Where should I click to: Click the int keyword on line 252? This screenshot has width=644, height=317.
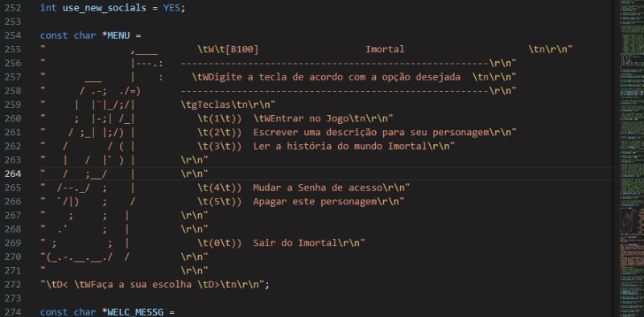(48, 8)
